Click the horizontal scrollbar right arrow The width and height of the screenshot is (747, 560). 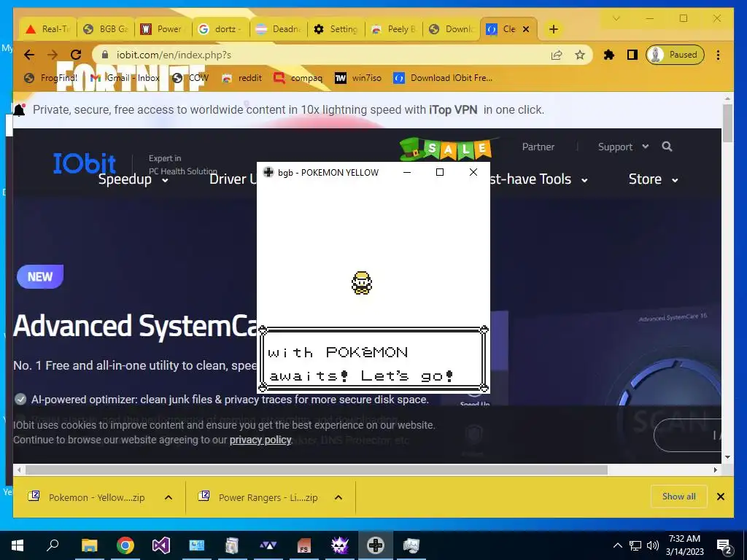pyautogui.click(x=715, y=470)
